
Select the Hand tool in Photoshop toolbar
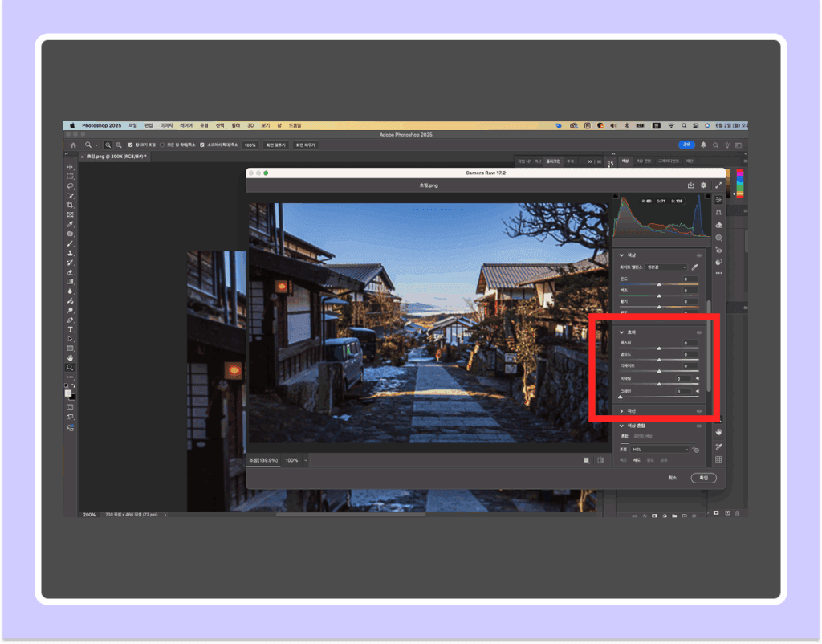pos(70,358)
